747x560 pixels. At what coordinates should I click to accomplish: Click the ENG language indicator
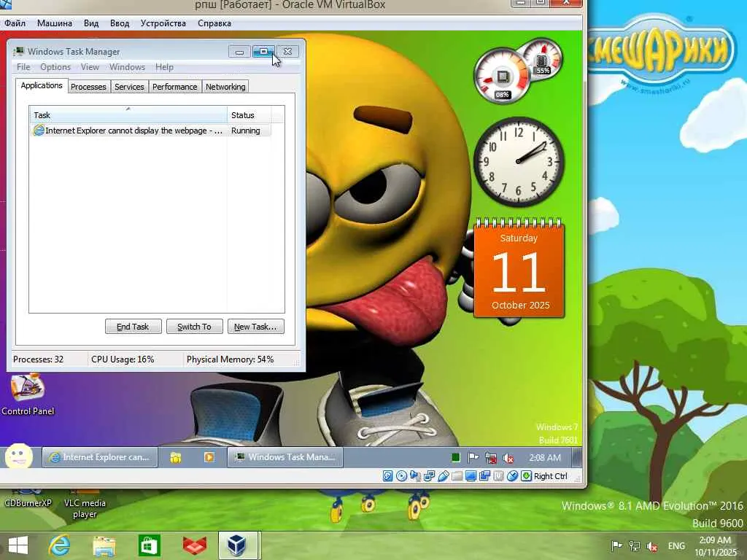point(676,546)
